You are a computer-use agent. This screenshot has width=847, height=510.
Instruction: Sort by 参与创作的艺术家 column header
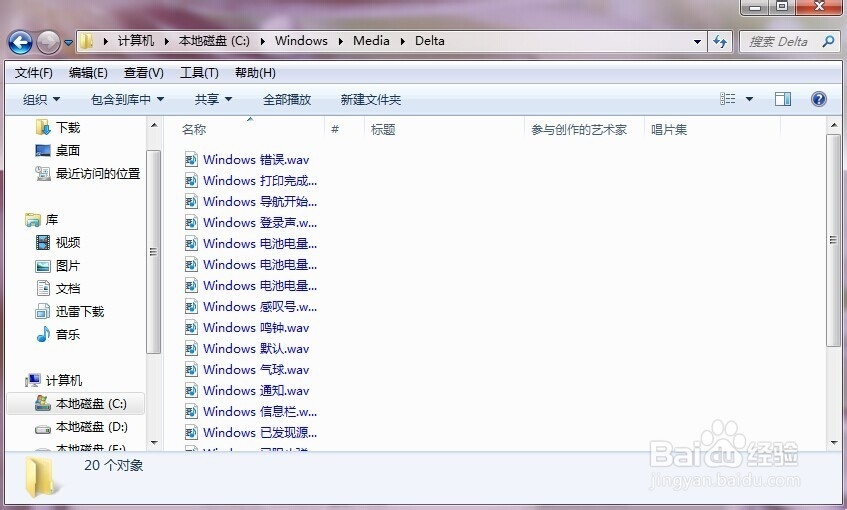pyautogui.click(x=579, y=130)
